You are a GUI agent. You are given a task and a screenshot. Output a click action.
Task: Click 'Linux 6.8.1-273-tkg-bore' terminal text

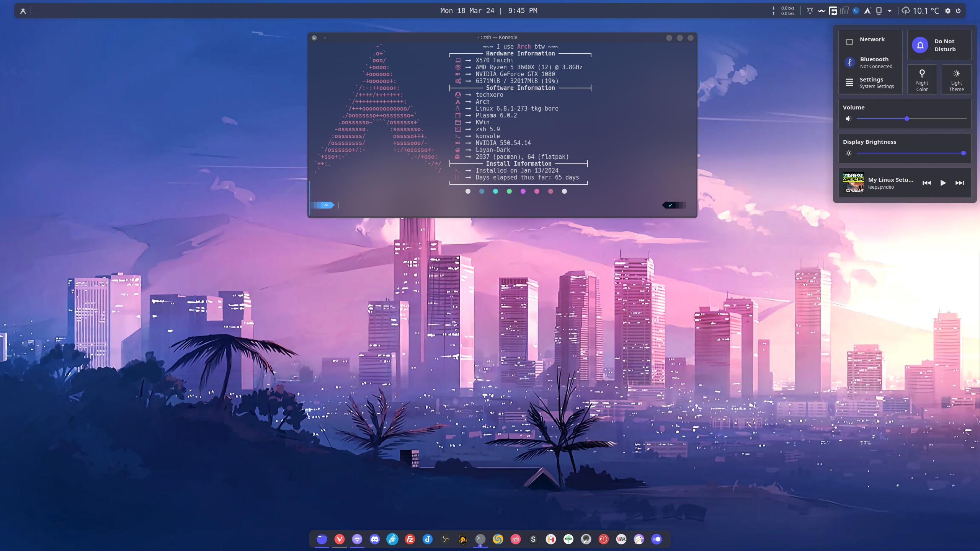[517, 109]
